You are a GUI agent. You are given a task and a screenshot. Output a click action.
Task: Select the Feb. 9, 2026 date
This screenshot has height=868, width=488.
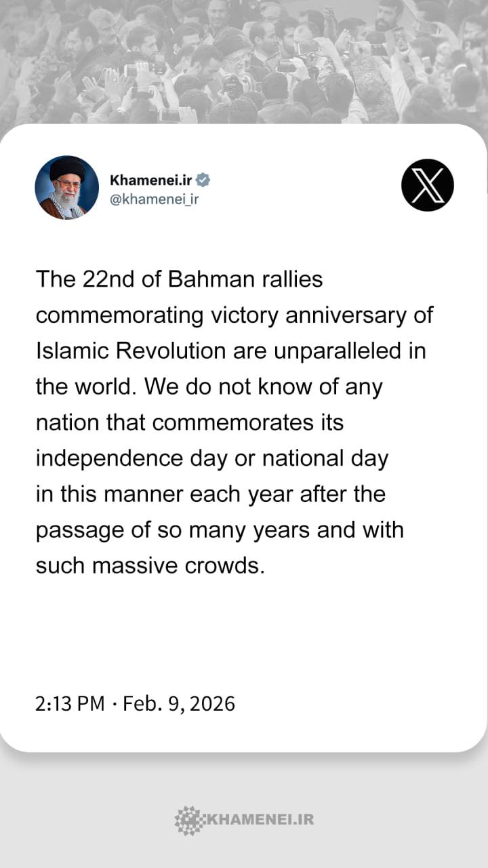click(x=179, y=703)
